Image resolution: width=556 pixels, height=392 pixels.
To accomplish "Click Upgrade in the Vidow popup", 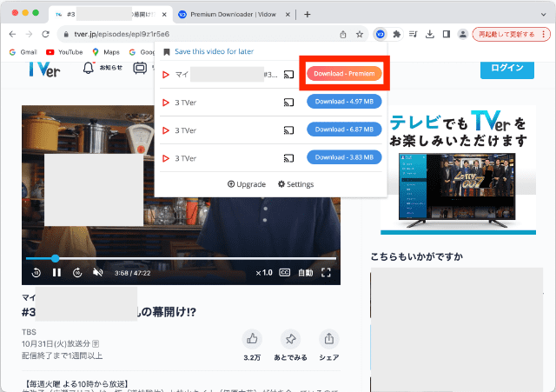I will [247, 184].
